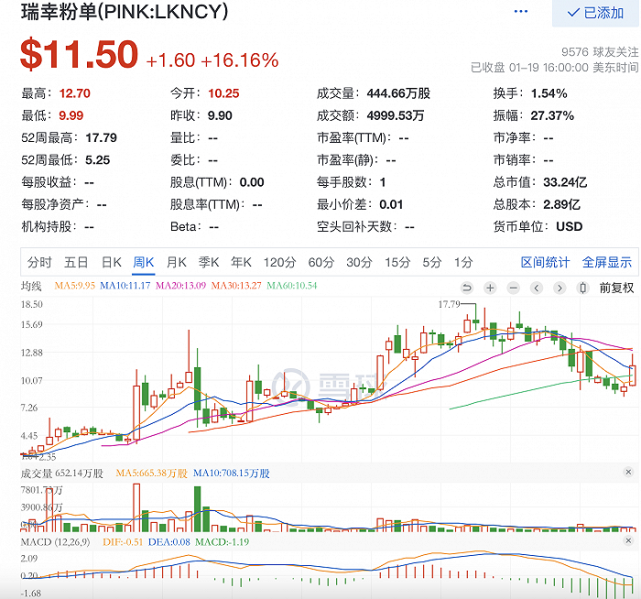The image size is (641, 599).
Task: Click the DIF:-0.51 indicator value
Action: tap(123, 542)
